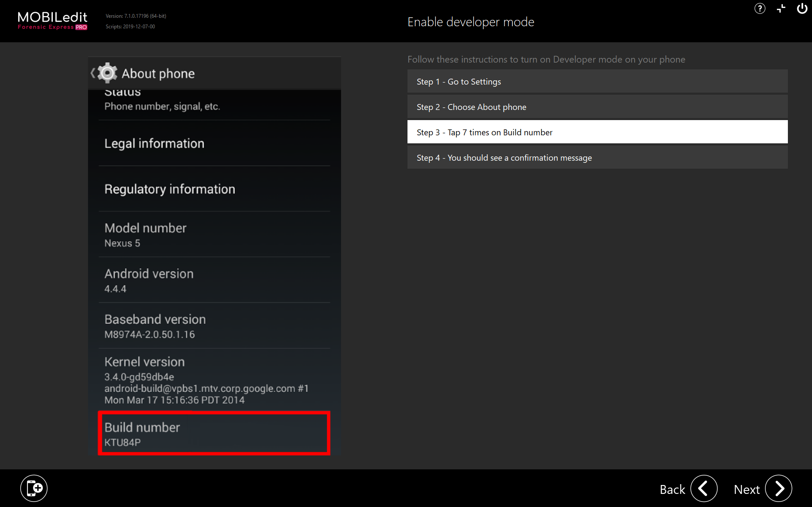Click the Regulatory information entry
This screenshot has width=812, height=507.
214,189
